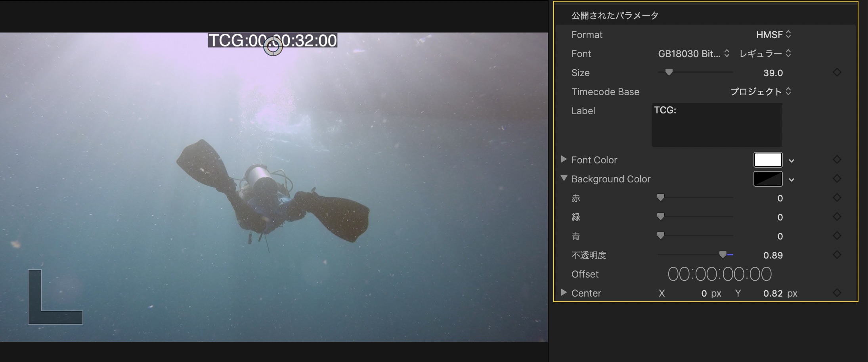Click the 不透明度 opacity slider handle
Image resolution: width=868 pixels, height=362 pixels.
pos(723,255)
